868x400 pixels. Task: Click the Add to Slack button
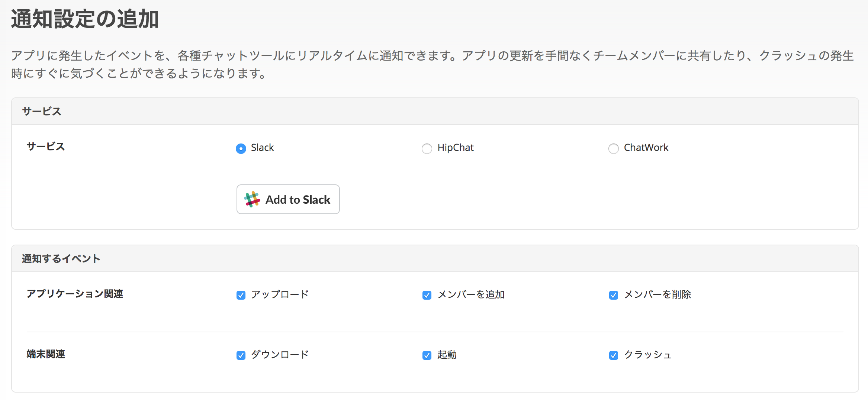[x=287, y=199]
